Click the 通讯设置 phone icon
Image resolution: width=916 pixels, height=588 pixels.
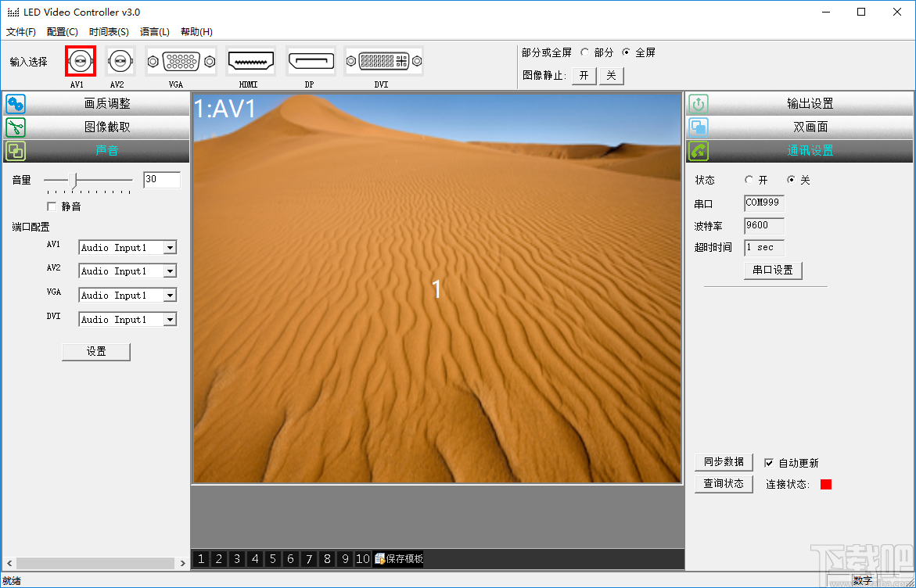[x=699, y=151]
